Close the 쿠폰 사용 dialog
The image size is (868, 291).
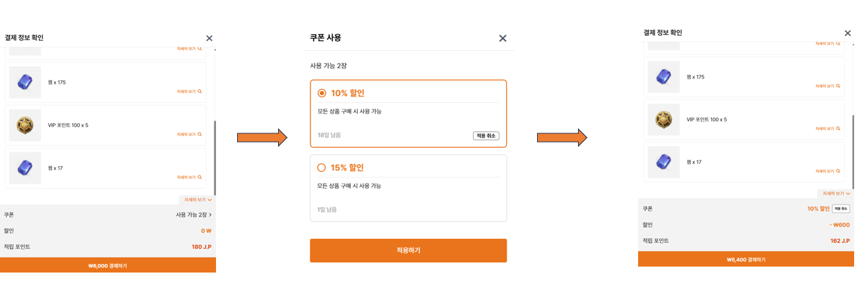(503, 38)
